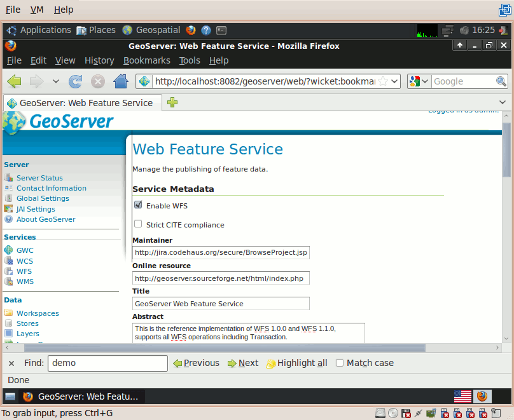Click the search magnifier icon in the Google box

click(501, 81)
